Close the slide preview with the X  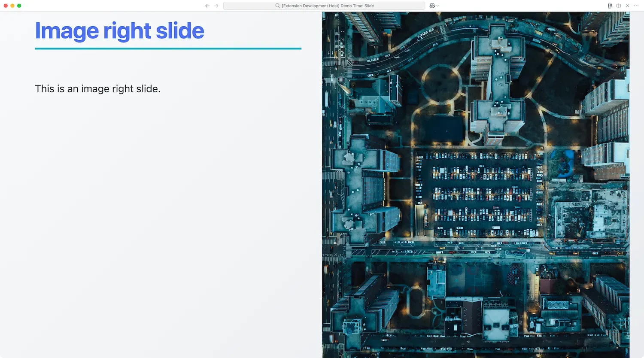tap(628, 6)
